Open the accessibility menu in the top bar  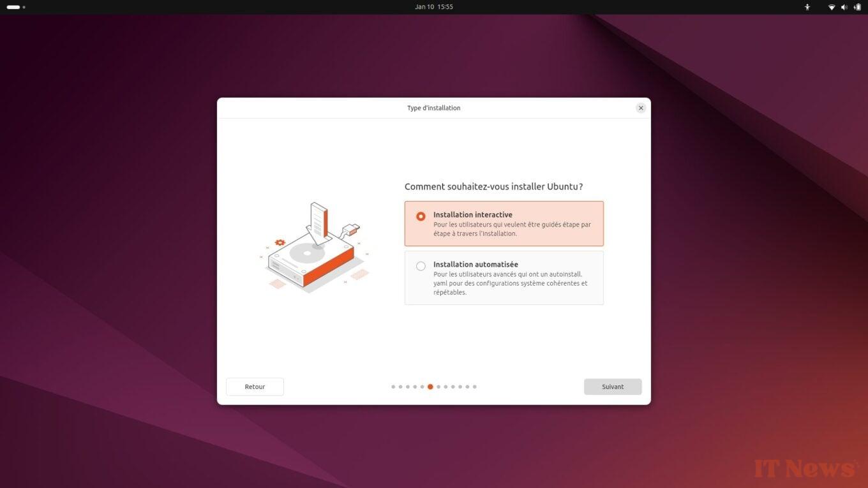[807, 7]
